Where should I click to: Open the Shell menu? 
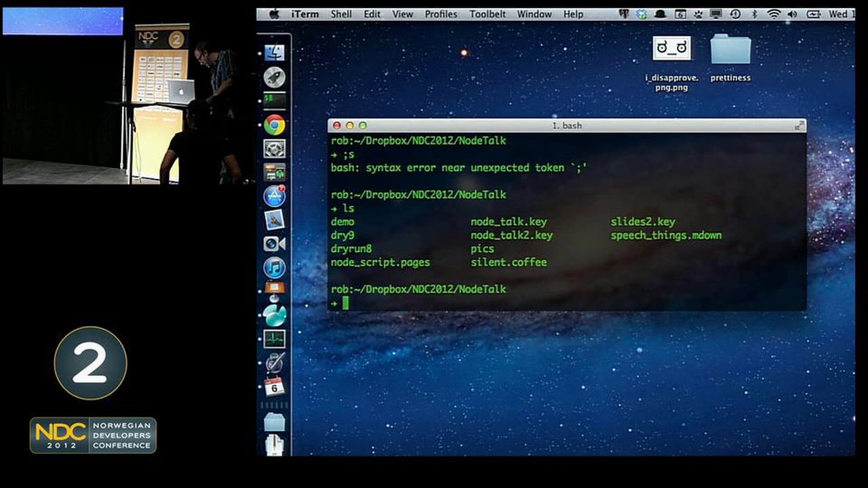click(341, 14)
